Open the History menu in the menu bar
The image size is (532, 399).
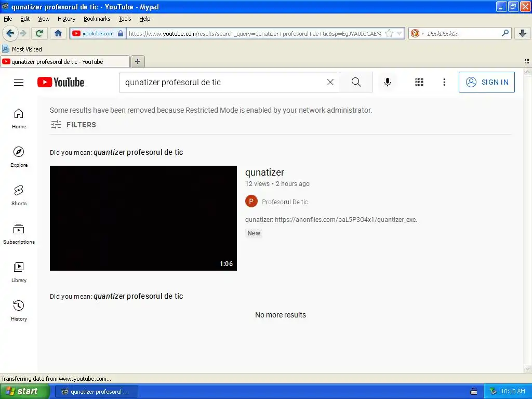click(x=66, y=19)
